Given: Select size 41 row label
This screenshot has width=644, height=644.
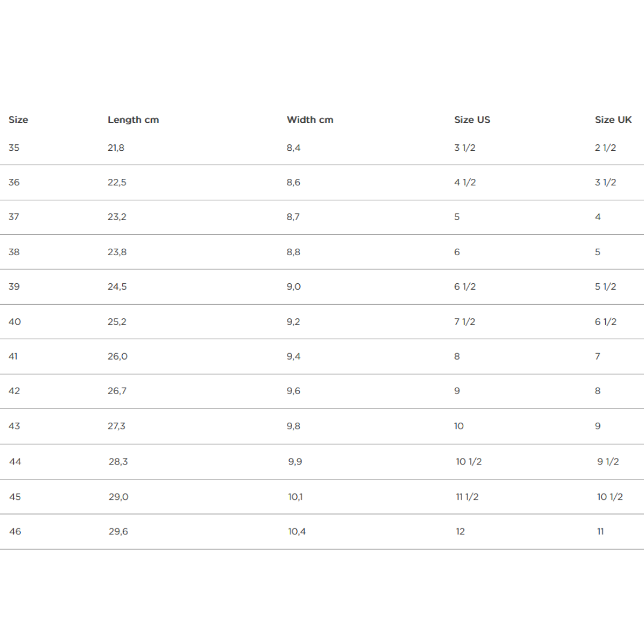Looking at the screenshot, I should tap(13, 357).
